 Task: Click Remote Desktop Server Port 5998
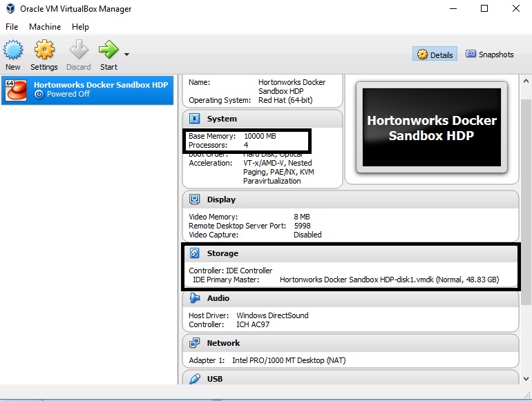pos(303,226)
